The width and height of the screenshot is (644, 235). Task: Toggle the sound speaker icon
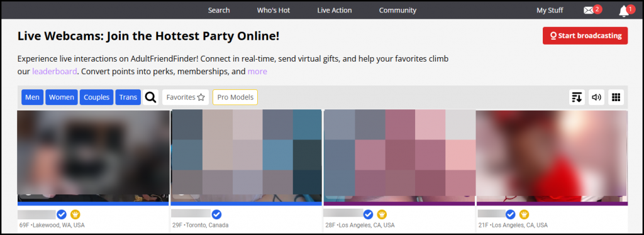[596, 97]
